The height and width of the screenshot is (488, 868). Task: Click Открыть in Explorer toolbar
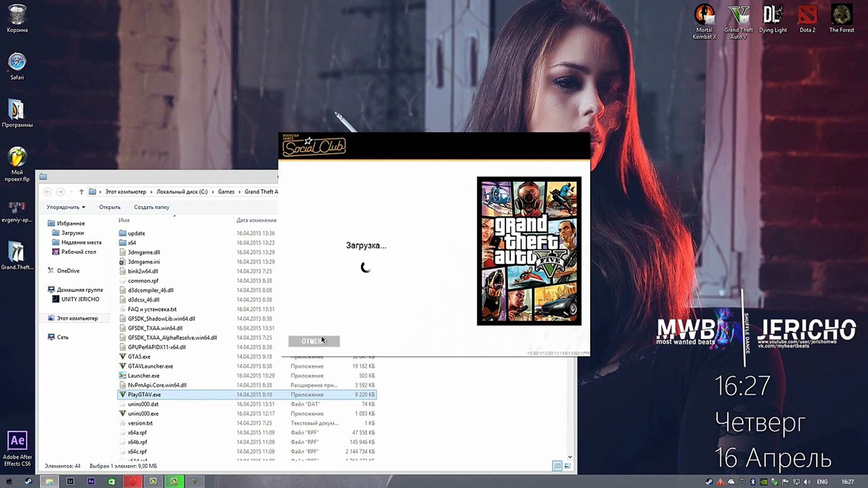(x=110, y=207)
